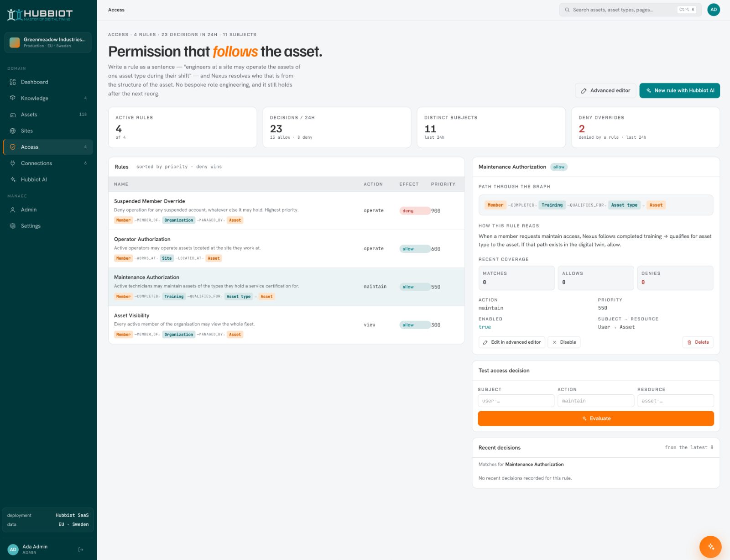Open Hubbiot AI from sidebar
730x560 pixels.
tap(48, 179)
